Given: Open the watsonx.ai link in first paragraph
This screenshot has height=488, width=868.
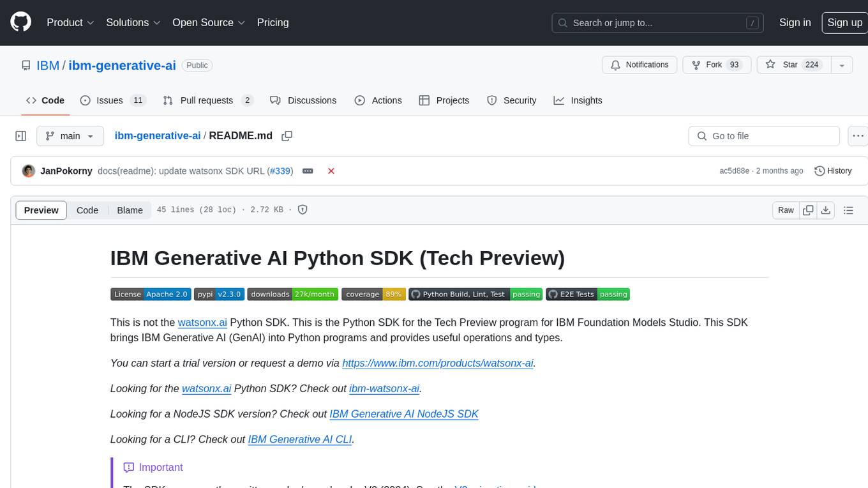Looking at the screenshot, I should pos(202,323).
